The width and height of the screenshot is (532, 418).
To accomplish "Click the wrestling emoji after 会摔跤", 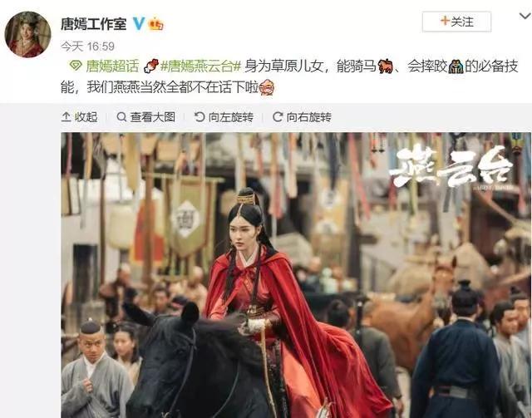I will coord(456,66).
